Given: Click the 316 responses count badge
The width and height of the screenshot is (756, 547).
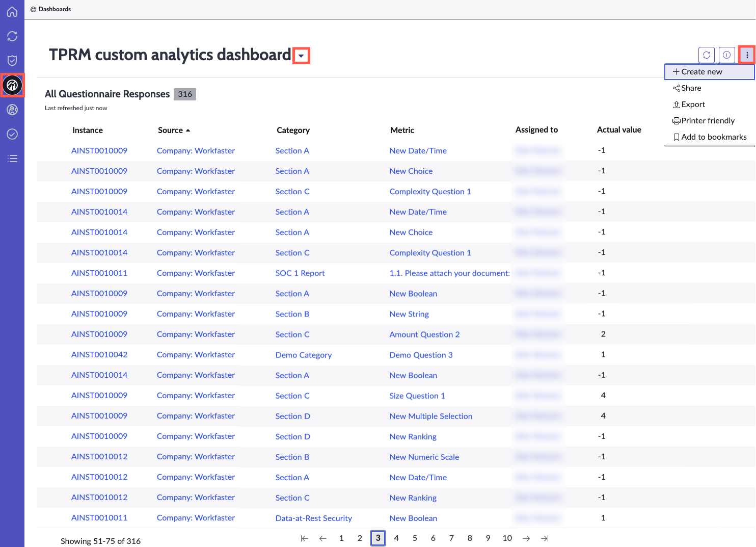Looking at the screenshot, I should coord(185,94).
